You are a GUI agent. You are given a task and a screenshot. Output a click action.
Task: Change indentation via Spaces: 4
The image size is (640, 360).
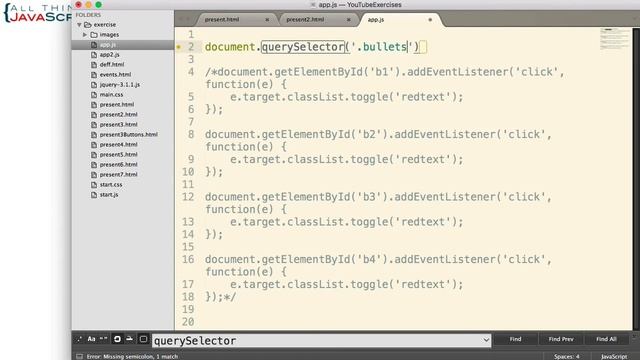(567, 356)
